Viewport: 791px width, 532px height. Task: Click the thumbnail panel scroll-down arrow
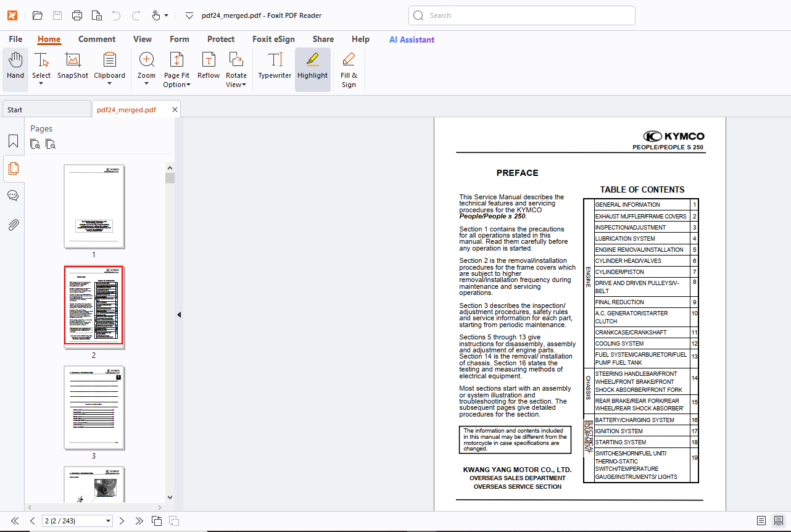coord(170,497)
